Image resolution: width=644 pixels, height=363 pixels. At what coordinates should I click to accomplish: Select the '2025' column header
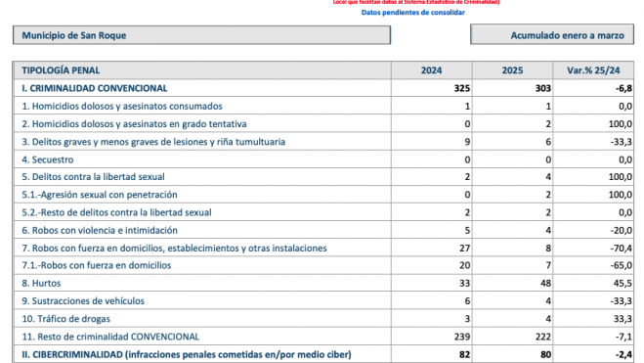coord(512,70)
